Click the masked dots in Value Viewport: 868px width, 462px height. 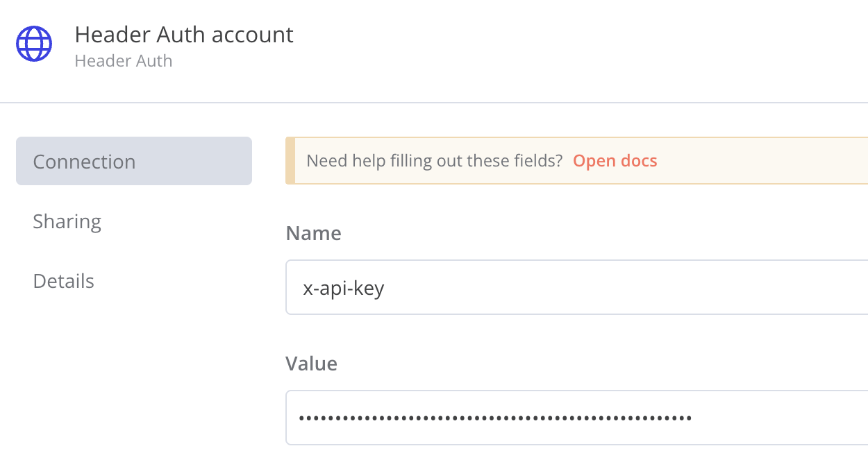494,418
